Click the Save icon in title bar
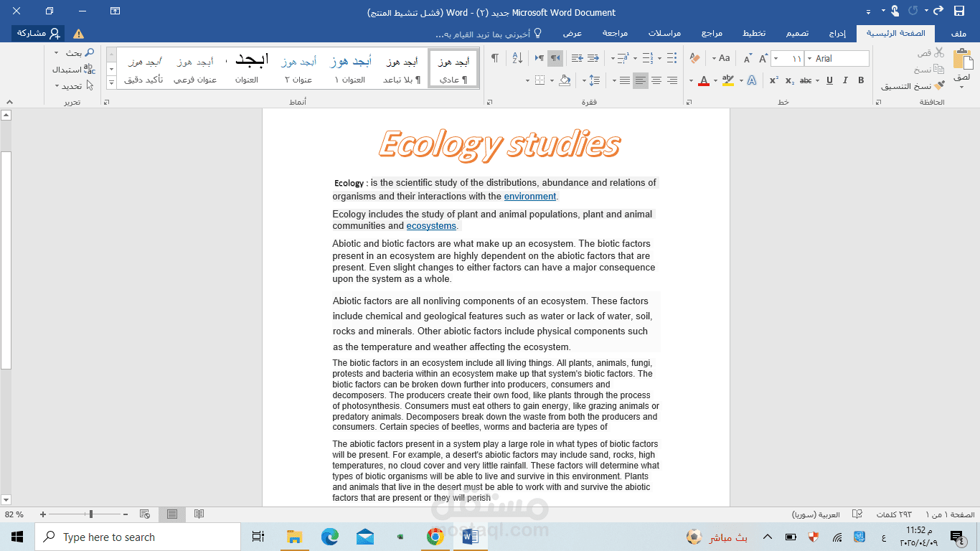980x551 pixels. (959, 11)
